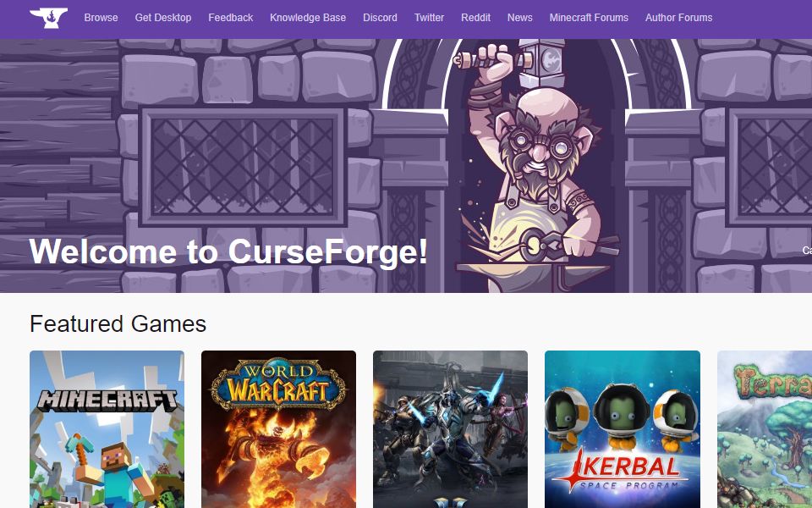Choose the Kerbal Space Program tile
The width and height of the screenshot is (812, 508).
(x=623, y=429)
